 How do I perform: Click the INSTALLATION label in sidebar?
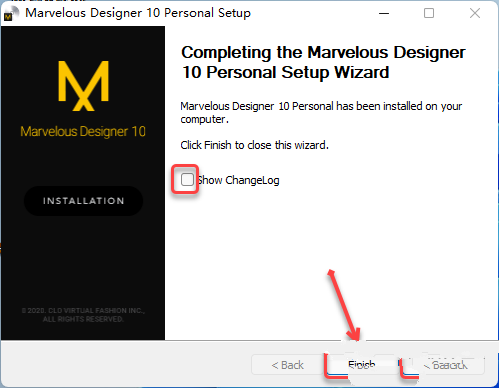(x=83, y=201)
